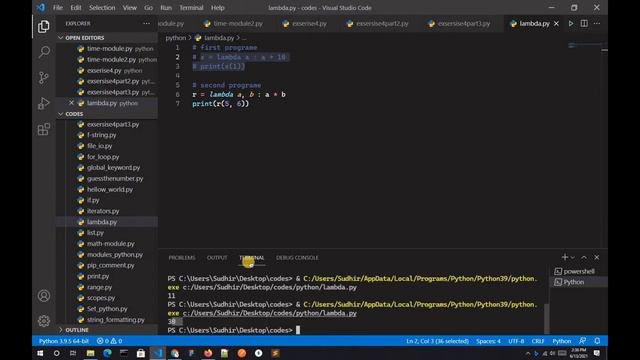
Task: Open the Run and Debug view
Action: click(44, 103)
